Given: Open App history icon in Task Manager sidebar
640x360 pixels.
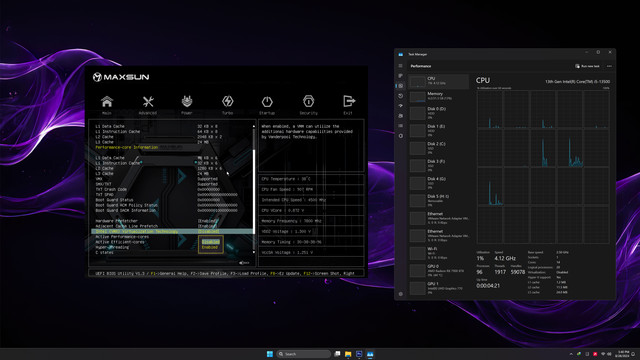Looking at the screenshot, I should (x=400, y=96).
